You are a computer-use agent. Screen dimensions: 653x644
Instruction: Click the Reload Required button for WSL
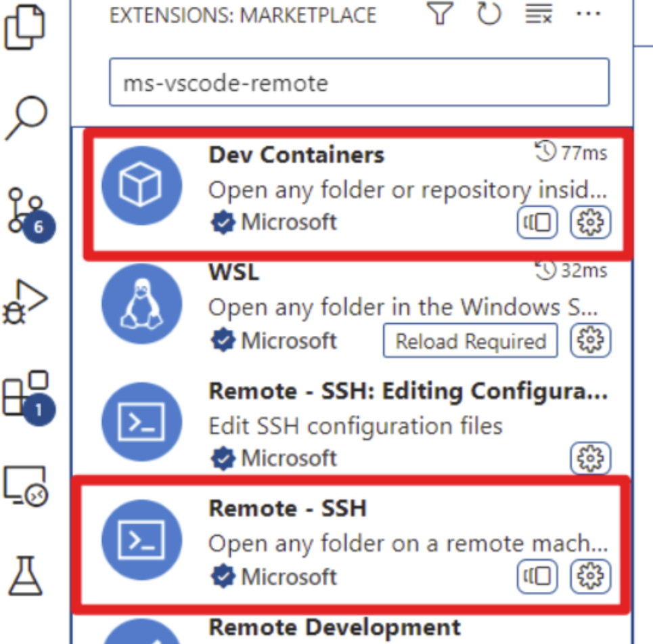click(x=470, y=341)
